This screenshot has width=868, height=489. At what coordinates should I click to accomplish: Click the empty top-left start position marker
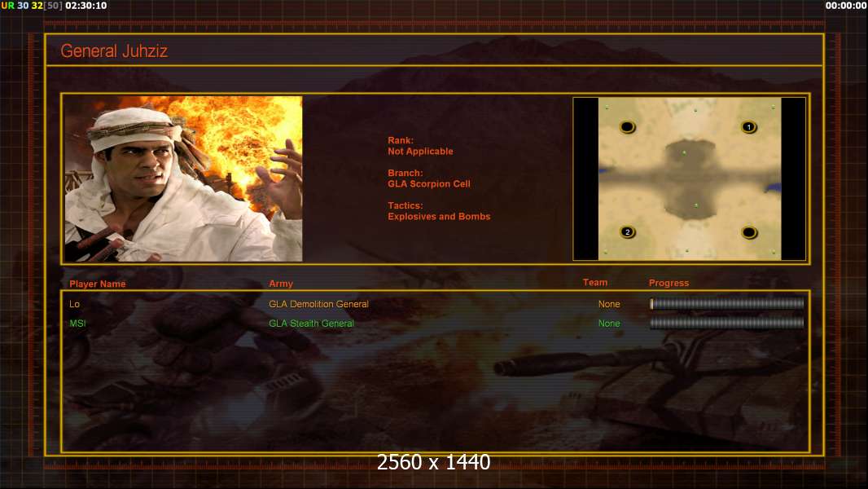(627, 127)
